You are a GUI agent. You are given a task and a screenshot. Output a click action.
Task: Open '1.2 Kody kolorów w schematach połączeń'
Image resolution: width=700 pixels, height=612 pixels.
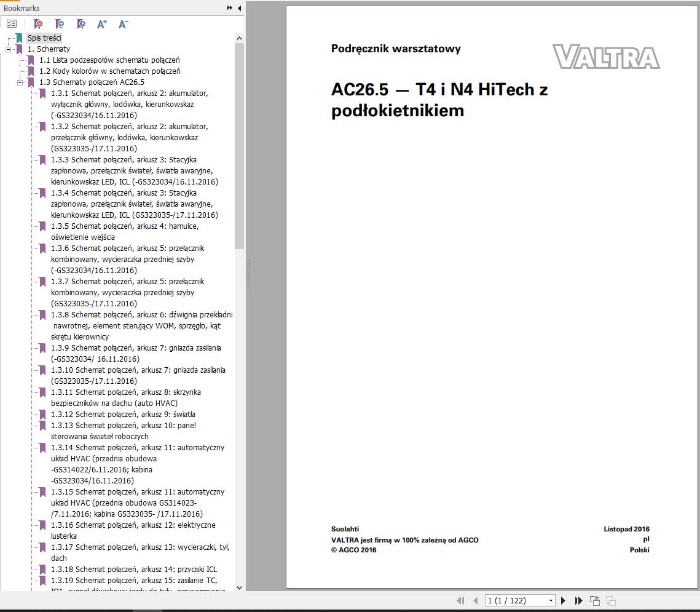(110, 71)
